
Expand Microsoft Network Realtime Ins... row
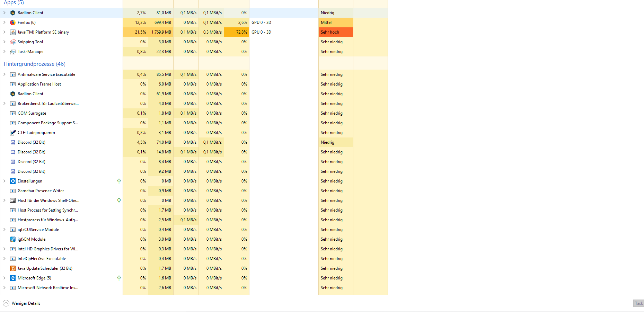point(4,288)
